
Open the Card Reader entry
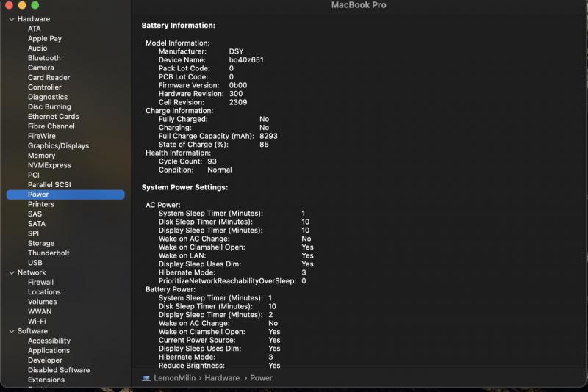tap(49, 78)
